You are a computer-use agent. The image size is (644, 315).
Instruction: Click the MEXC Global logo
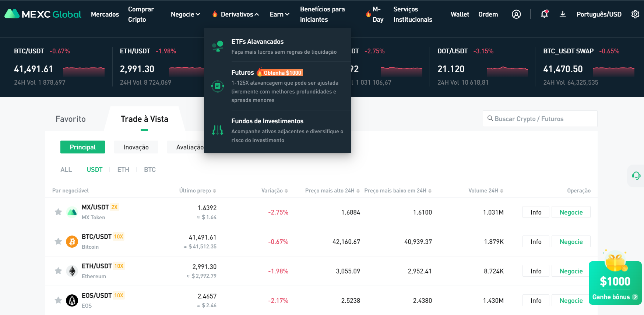click(x=43, y=14)
